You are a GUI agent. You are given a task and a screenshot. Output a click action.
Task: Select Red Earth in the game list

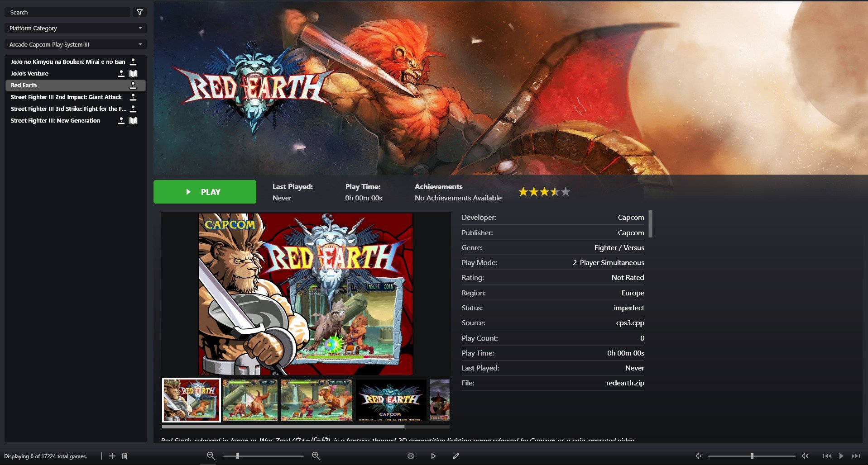click(x=76, y=85)
